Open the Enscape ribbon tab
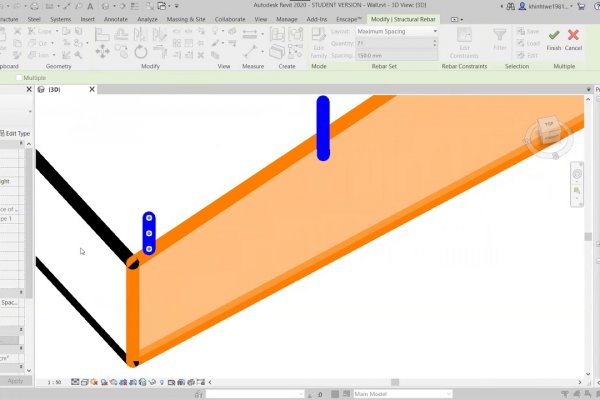600x400 pixels. pyautogui.click(x=348, y=19)
